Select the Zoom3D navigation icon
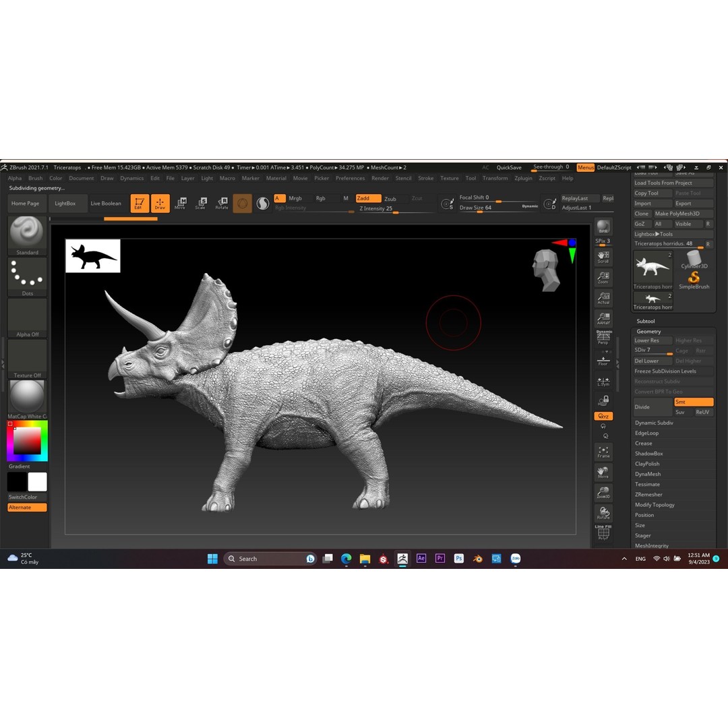This screenshot has height=728, width=728. 603,493
